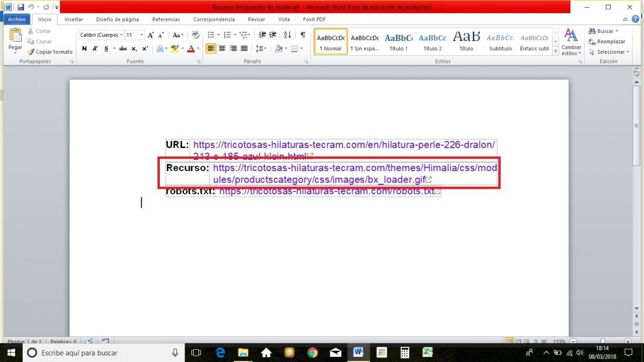Apply the Título 2 style

(433, 42)
